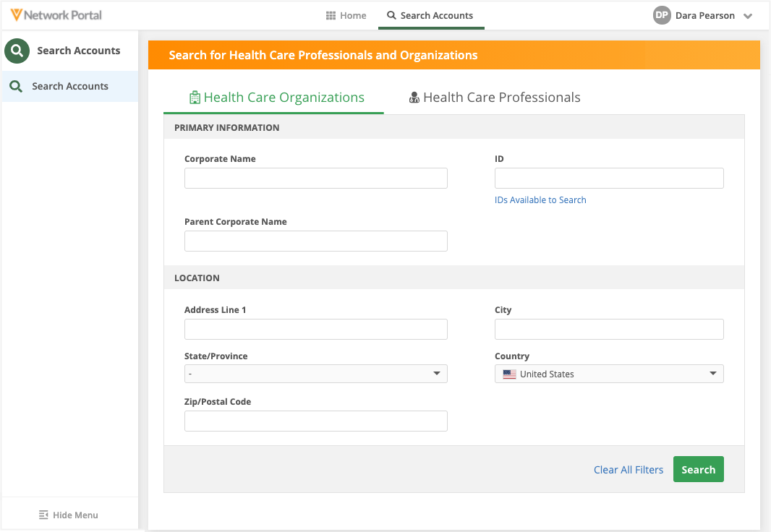Click the Home grid icon
This screenshot has height=532, width=771.
pyautogui.click(x=331, y=15)
